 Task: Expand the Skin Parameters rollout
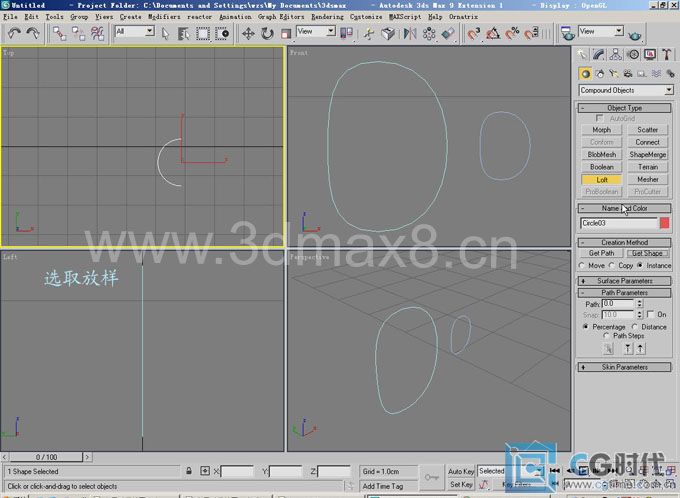coord(624,367)
